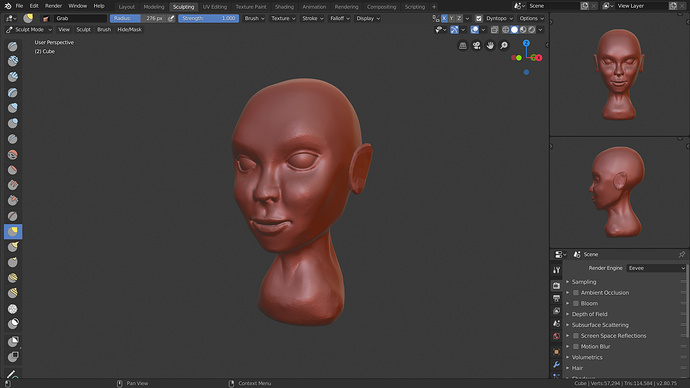Toggle the Dyntopo checkbox

pos(479,18)
